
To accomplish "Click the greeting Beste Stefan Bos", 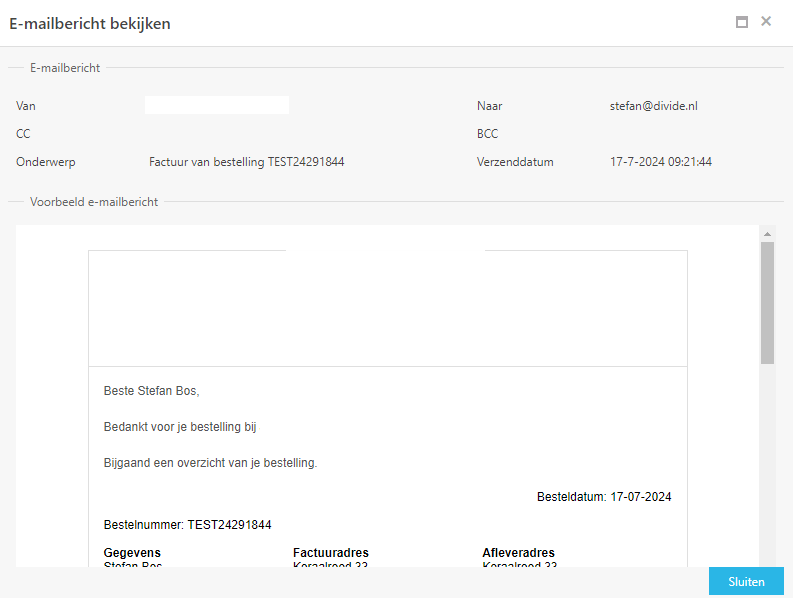I will point(151,391).
